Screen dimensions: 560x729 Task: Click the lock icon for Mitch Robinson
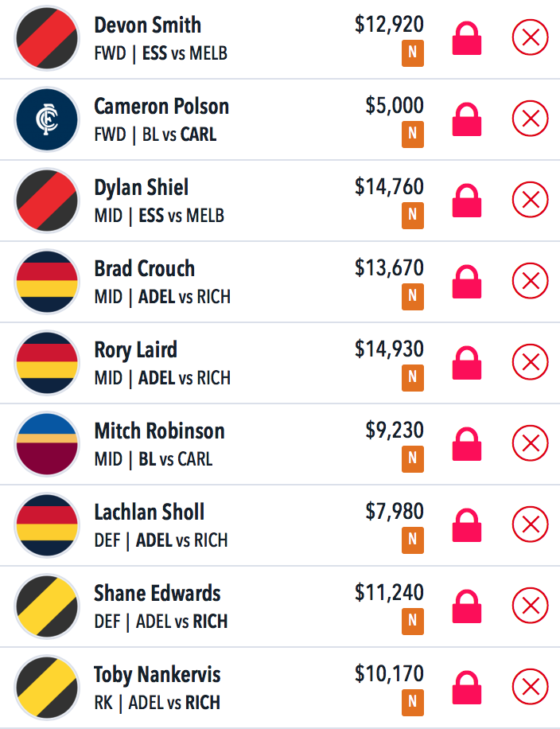pos(467,444)
